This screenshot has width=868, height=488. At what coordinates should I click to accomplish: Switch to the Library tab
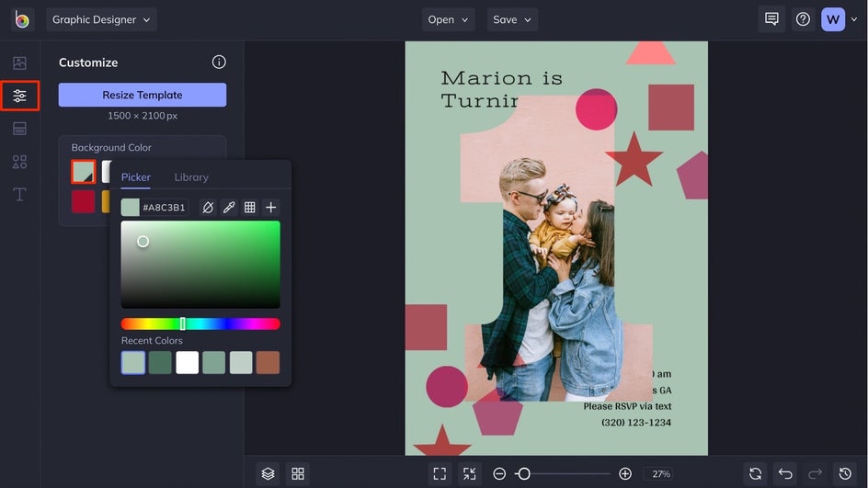pyautogui.click(x=191, y=177)
